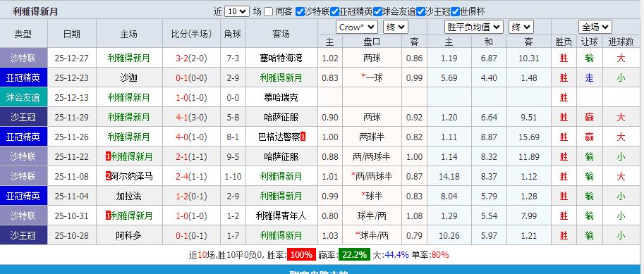Uncheck the 亚冠精英 filter checkbox
This screenshot has width=644, height=274.
334,11
